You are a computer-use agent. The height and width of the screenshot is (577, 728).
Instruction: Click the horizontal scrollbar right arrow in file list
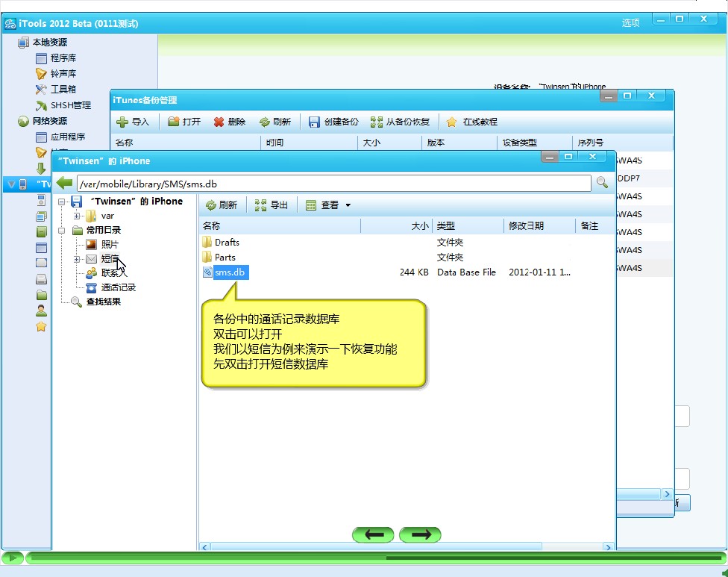coord(608,547)
